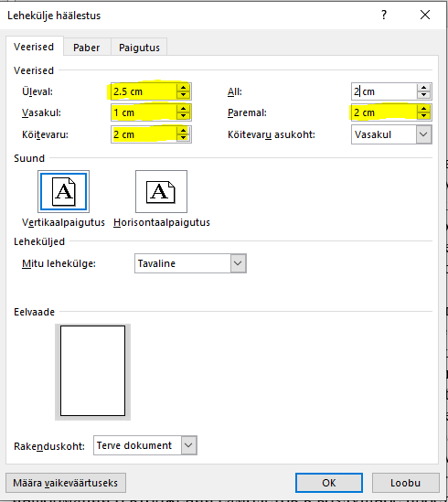This screenshot has width=448, height=502.
Task: Increase the Paremal margin with up arrow
Action: point(423,109)
